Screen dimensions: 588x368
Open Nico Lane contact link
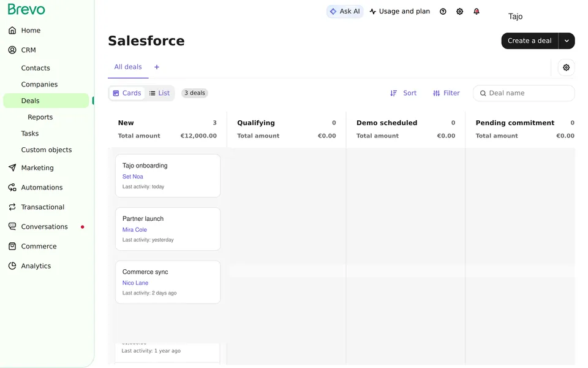pos(135,283)
